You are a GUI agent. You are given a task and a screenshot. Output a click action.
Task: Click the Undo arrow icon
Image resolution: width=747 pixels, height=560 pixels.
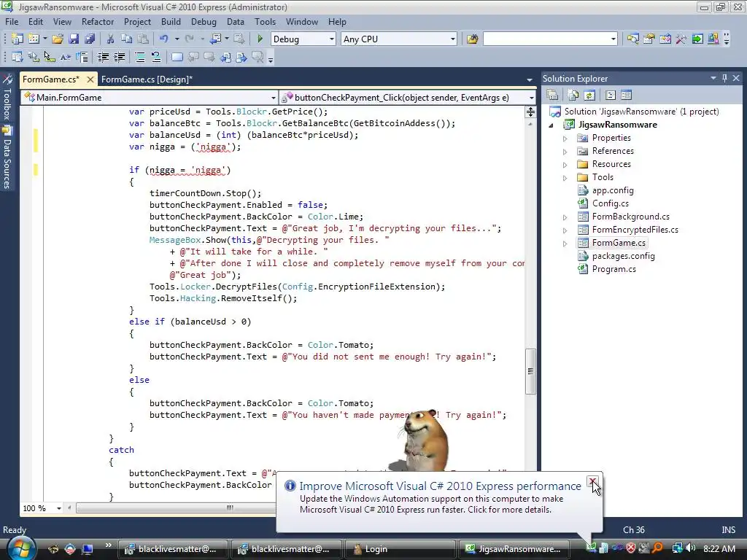[x=164, y=39]
